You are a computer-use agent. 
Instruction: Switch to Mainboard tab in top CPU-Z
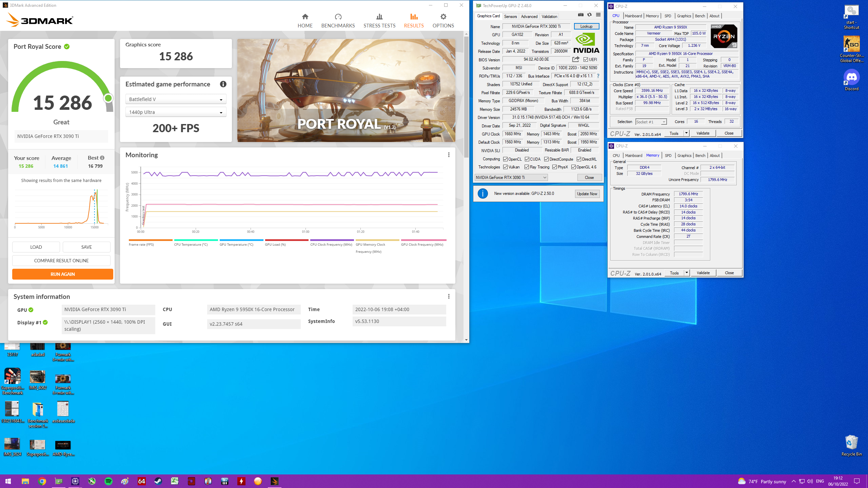[633, 16]
